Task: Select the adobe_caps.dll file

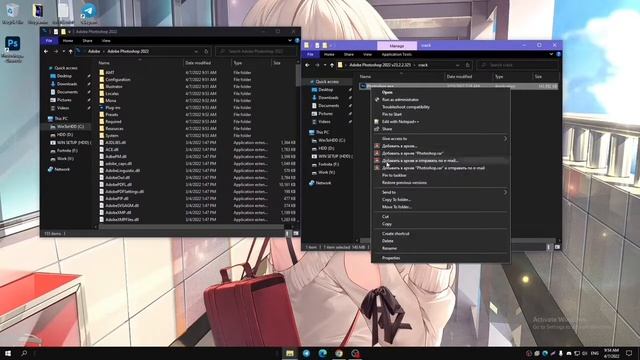Action: pos(118,163)
